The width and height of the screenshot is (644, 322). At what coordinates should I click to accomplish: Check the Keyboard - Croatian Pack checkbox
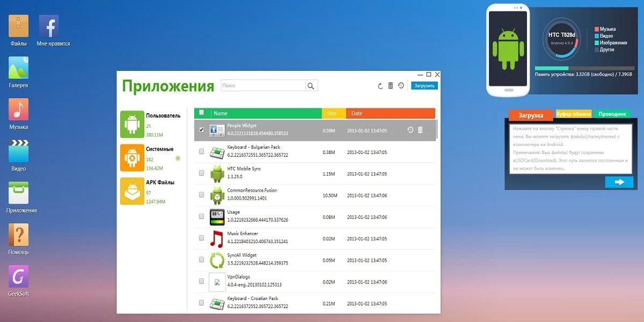tap(201, 303)
